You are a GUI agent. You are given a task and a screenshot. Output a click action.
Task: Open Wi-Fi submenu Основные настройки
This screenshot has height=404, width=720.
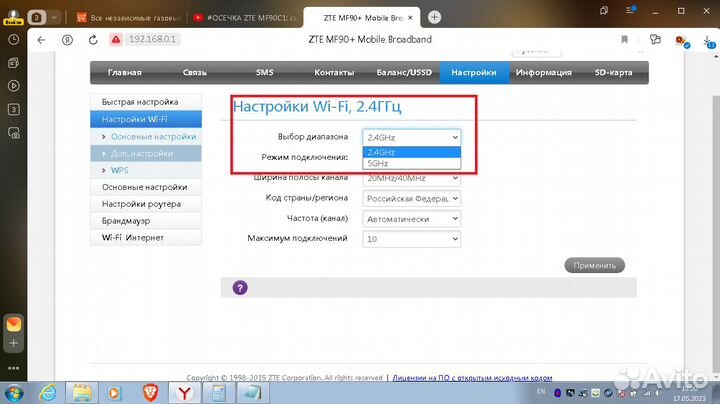pos(146,137)
